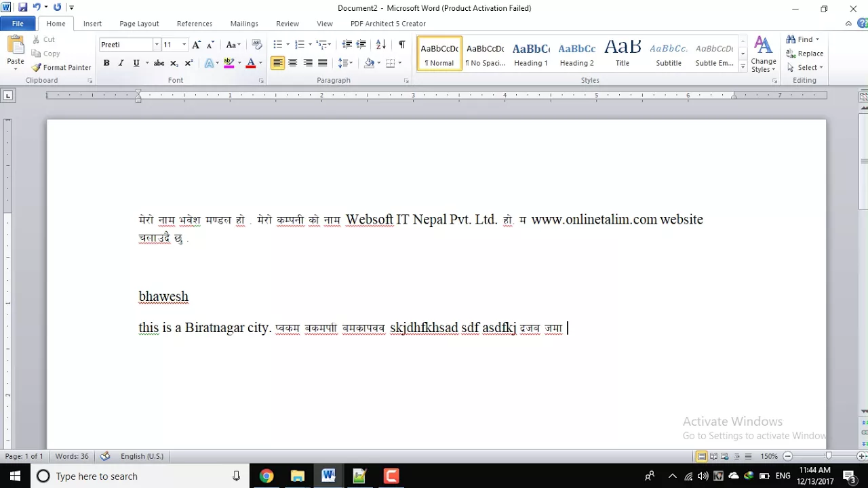Image resolution: width=868 pixels, height=488 pixels.
Task: Expand the Styles gallery More arrow
Action: pos(743,68)
